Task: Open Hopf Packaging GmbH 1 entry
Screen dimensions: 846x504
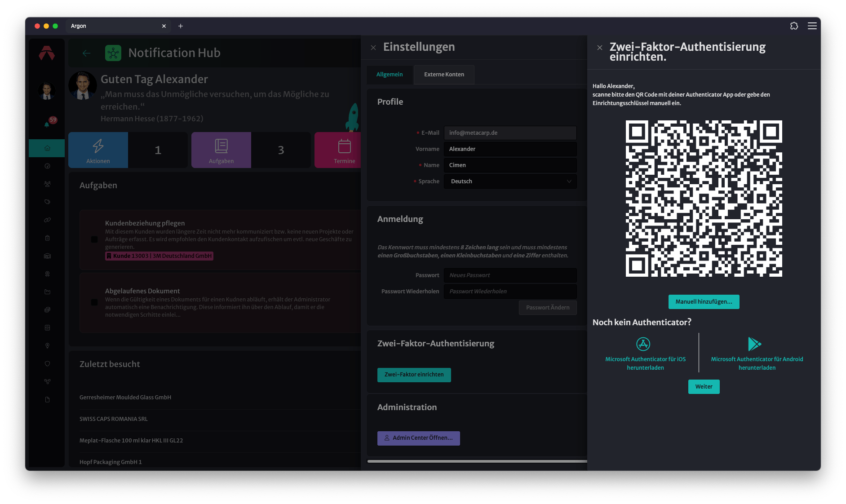Action: point(111,462)
